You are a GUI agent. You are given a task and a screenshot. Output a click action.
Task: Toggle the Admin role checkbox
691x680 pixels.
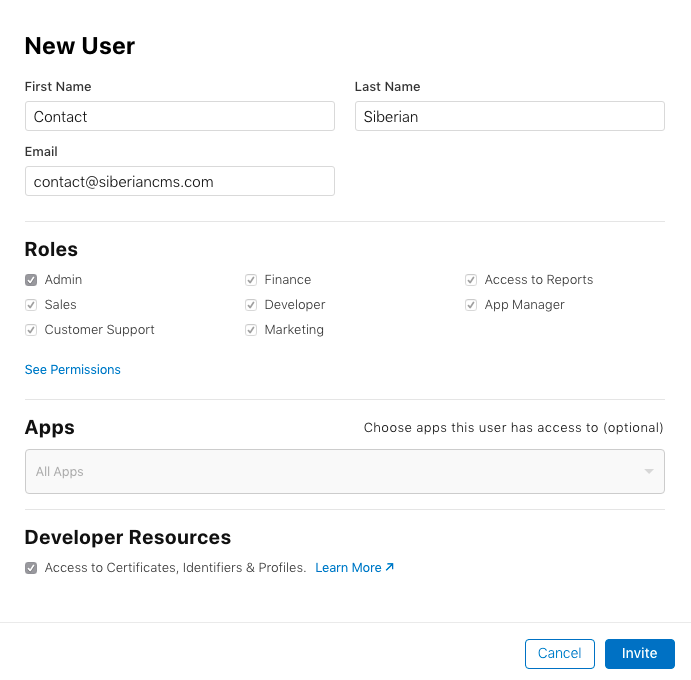31,280
